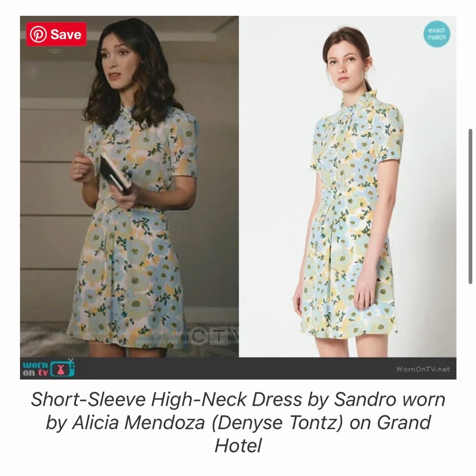Click the exact match badge
Screen dimensions: 476x476
pos(436,34)
